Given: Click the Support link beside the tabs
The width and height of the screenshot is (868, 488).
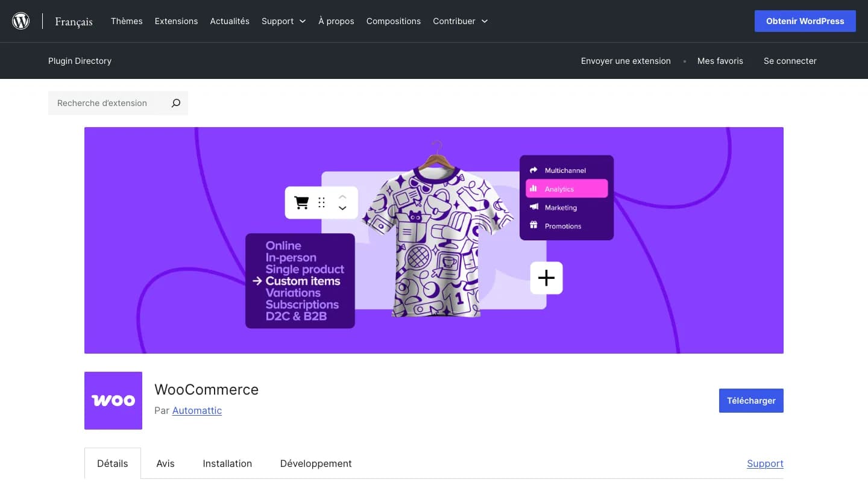Looking at the screenshot, I should pyautogui.click(x=765, y=463).
